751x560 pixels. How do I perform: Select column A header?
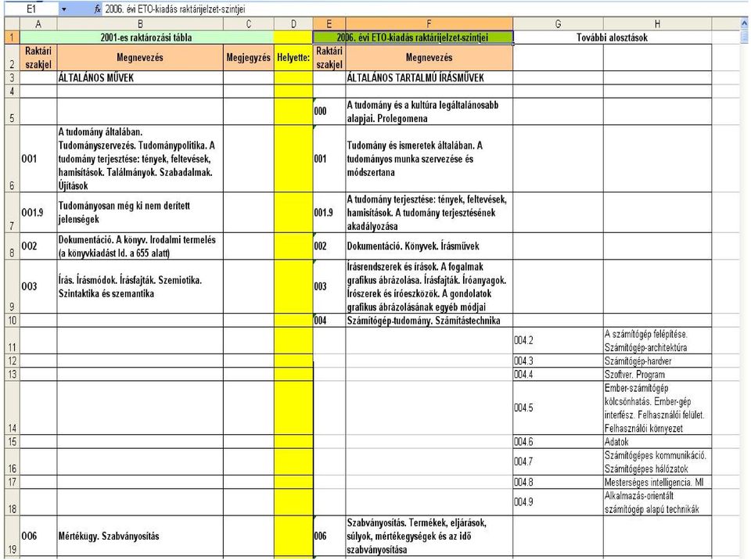point(38,24)
